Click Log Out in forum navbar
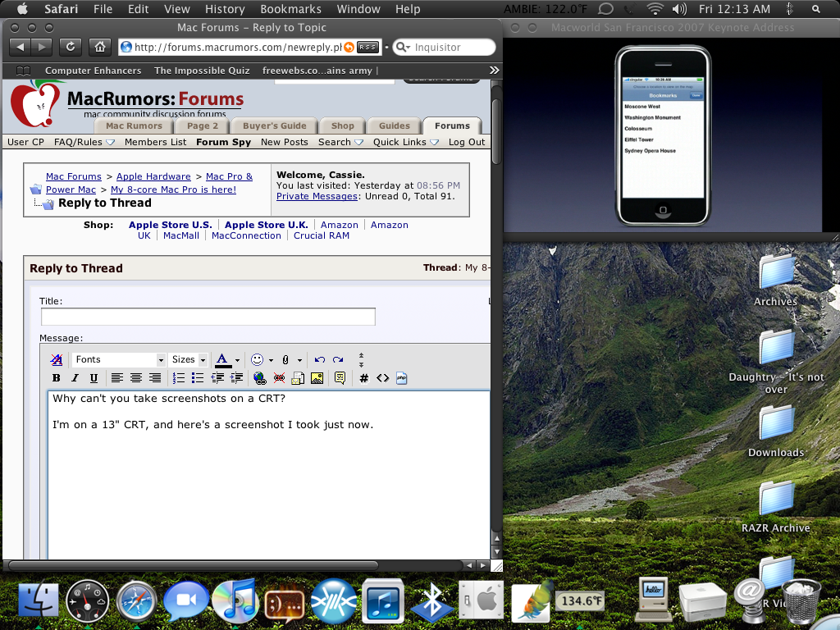This screenshot has height=630, width=840. click(467, 142)
